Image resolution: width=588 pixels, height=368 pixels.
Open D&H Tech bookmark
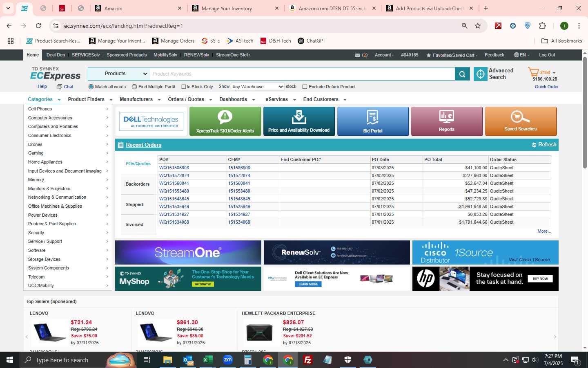pyautogui.click(x=276, y=41)
